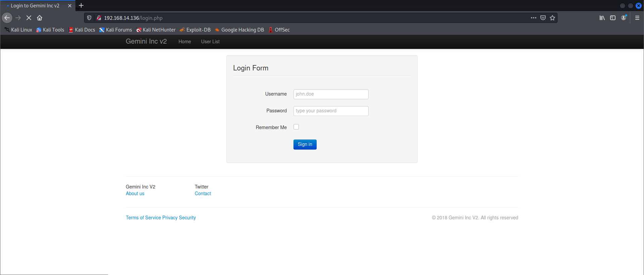
Task: Go to the browser home page icon
Action: [x=40, y=18]
